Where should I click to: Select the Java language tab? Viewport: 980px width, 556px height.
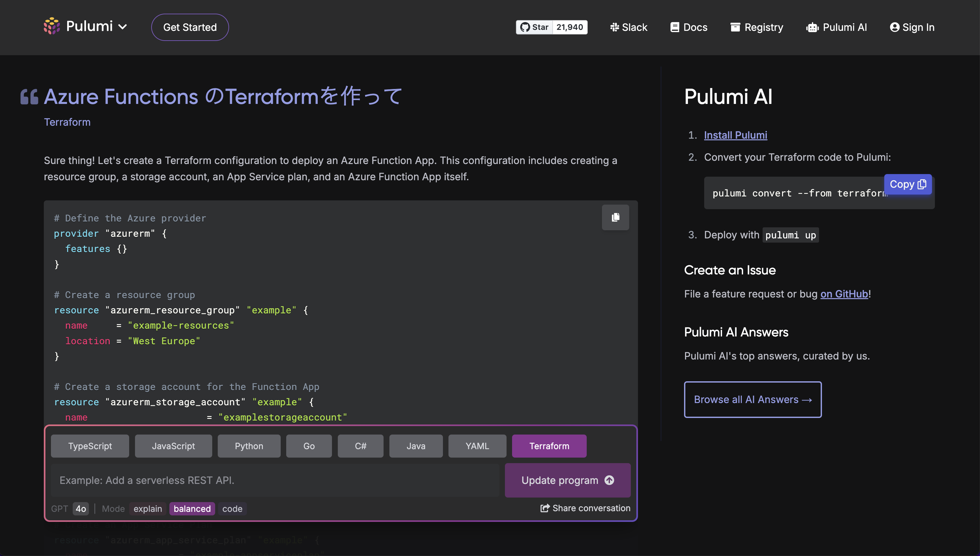pyautogui.click(x=416, y=446)
